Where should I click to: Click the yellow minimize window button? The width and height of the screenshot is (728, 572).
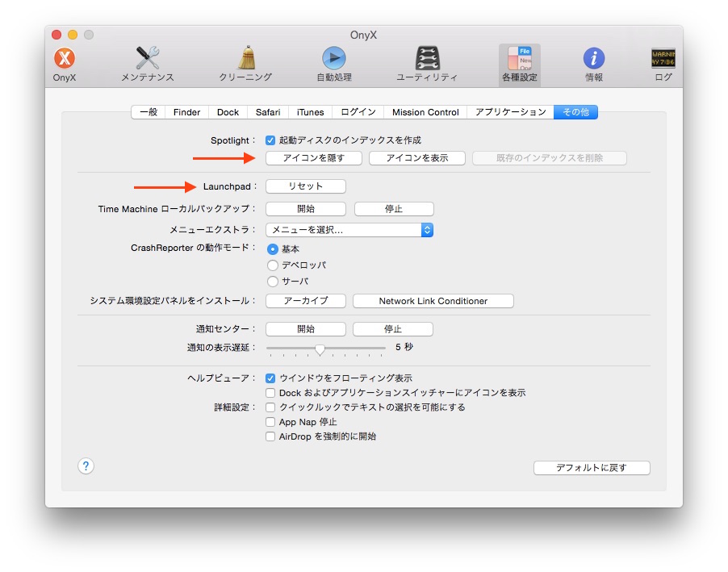(73, 35)
